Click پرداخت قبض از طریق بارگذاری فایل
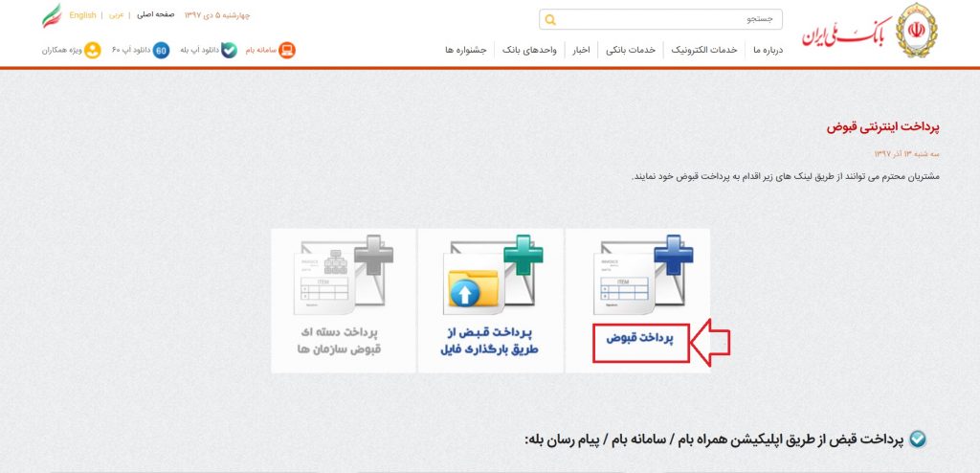This screenshot has width=980, height=473. 489,342
